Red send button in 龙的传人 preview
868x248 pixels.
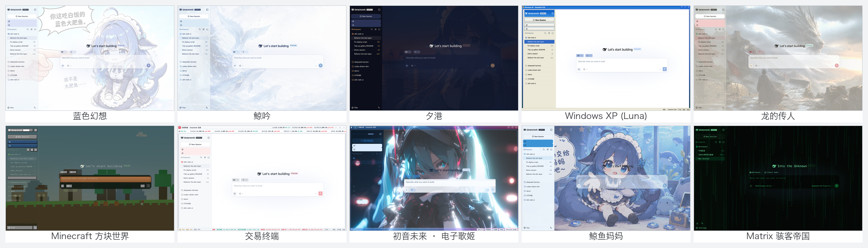837,65
